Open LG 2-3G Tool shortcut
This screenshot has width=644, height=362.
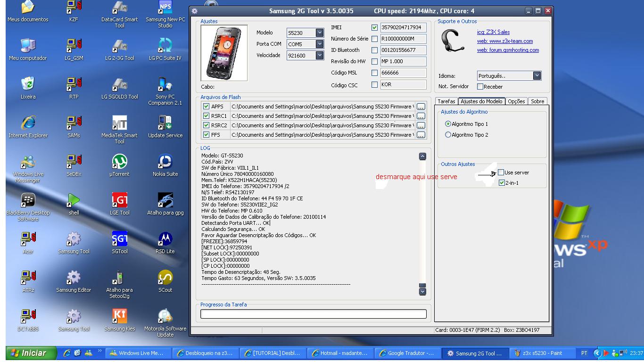click(x=120, y=49)
